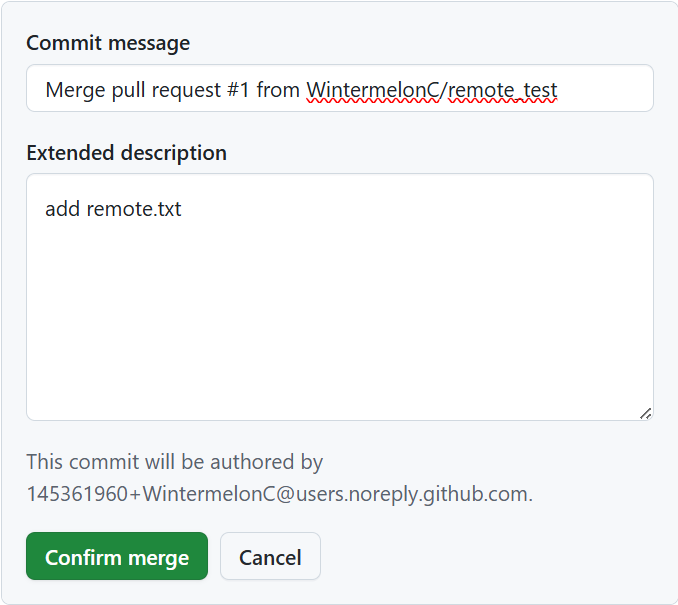Place cursor on misspelled word "WintermelonC"
The height and width of the screenshot is (605, 678).
tap(373, 90)
